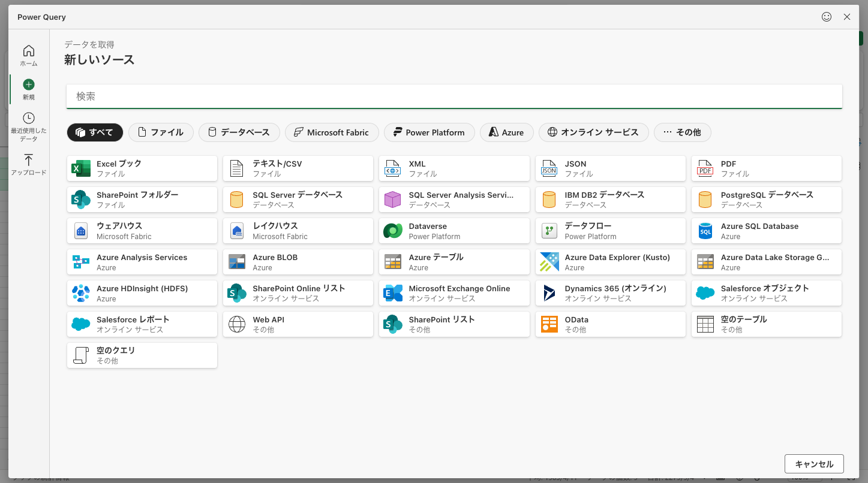The image size is (868, 483).
Task: Show その他 category connectors
Action: tap(683, 132)
